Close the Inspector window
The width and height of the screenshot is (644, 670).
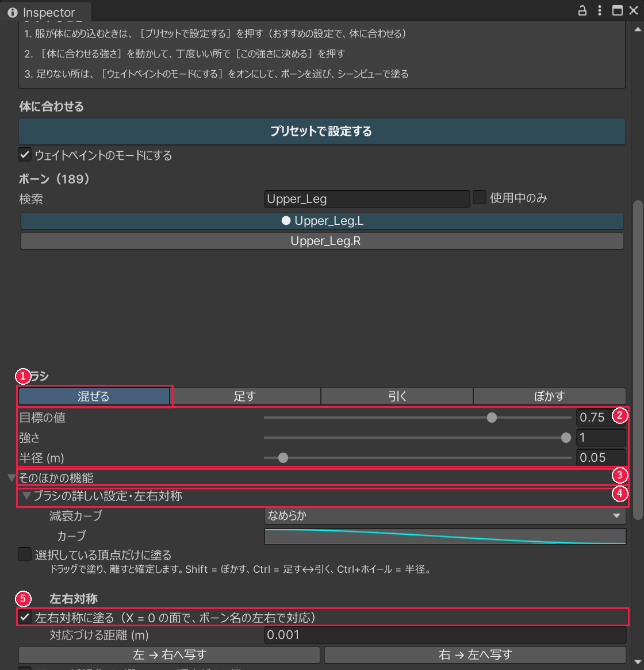[634, 11]
